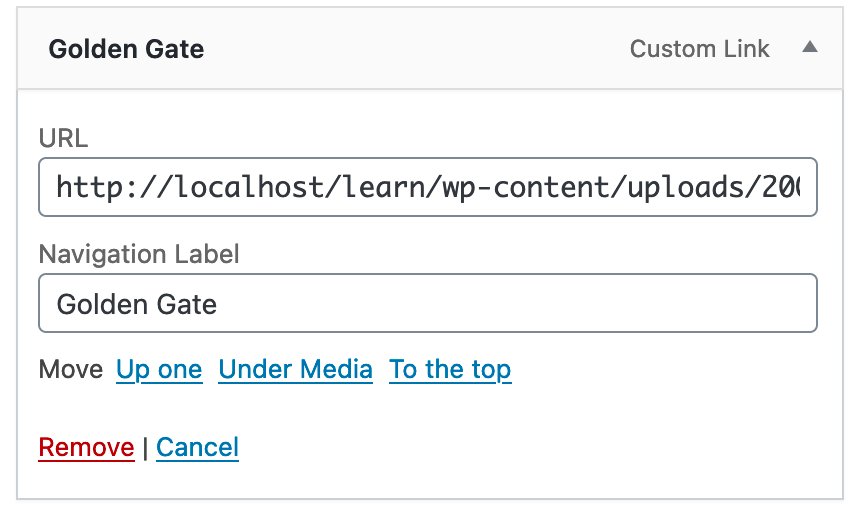This screenshot has width=868, height=506.
Task: Collapse the Golden Gate menu item panel
Action: tap(810, 48)
